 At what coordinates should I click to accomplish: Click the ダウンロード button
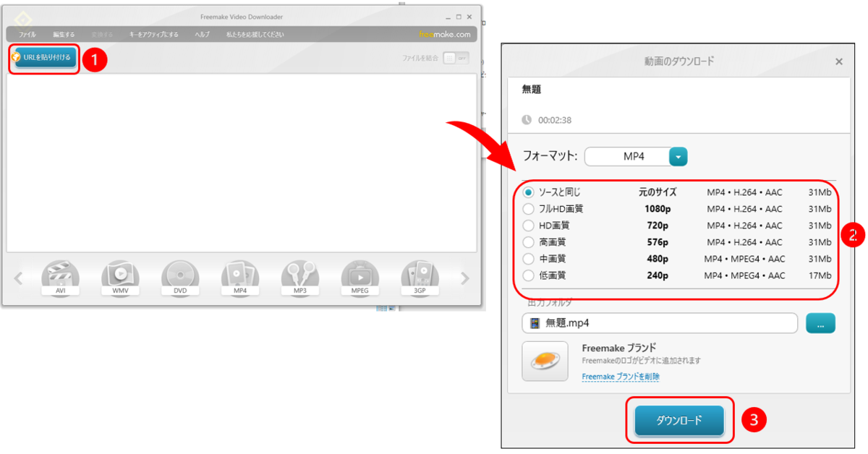[x=679, y=420]
